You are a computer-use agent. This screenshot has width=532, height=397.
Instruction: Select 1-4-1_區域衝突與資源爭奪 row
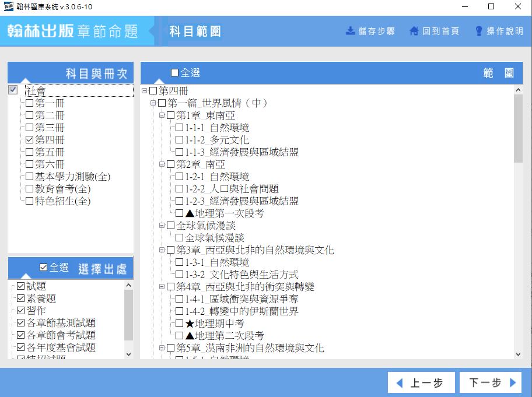click(242, 298)
